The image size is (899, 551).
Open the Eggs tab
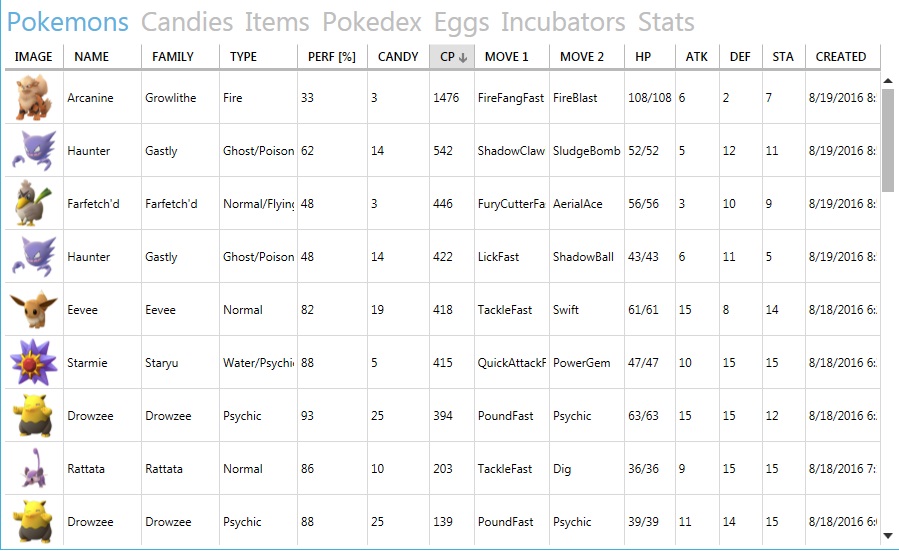pos(461,23)
